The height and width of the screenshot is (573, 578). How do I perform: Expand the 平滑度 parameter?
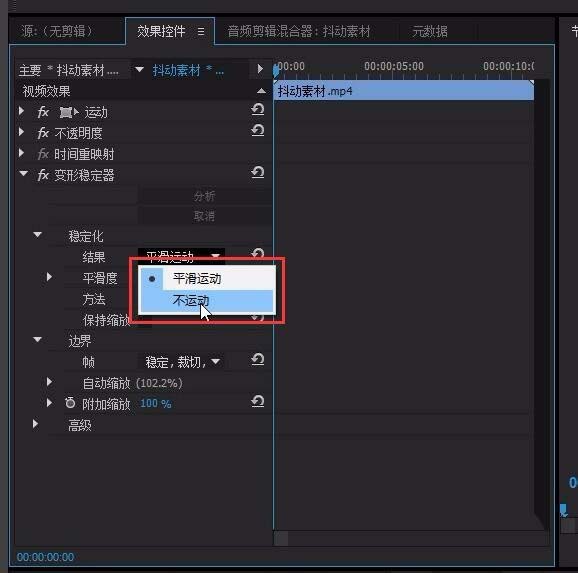coord(49,277)
